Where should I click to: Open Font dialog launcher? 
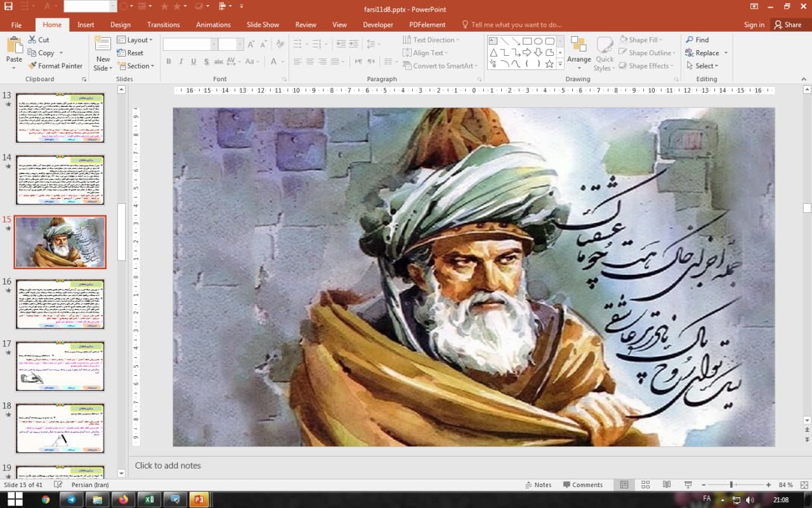(284, 79)
